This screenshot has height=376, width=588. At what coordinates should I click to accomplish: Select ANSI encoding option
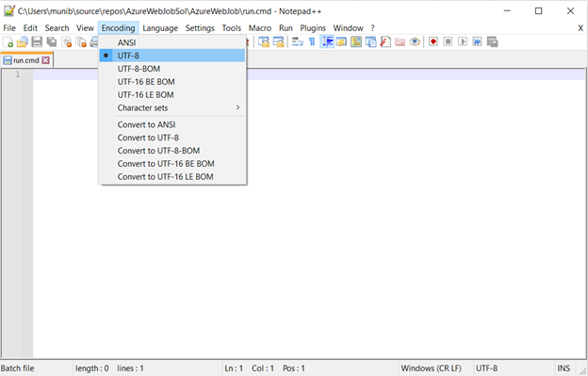click(x=172, y=42)
